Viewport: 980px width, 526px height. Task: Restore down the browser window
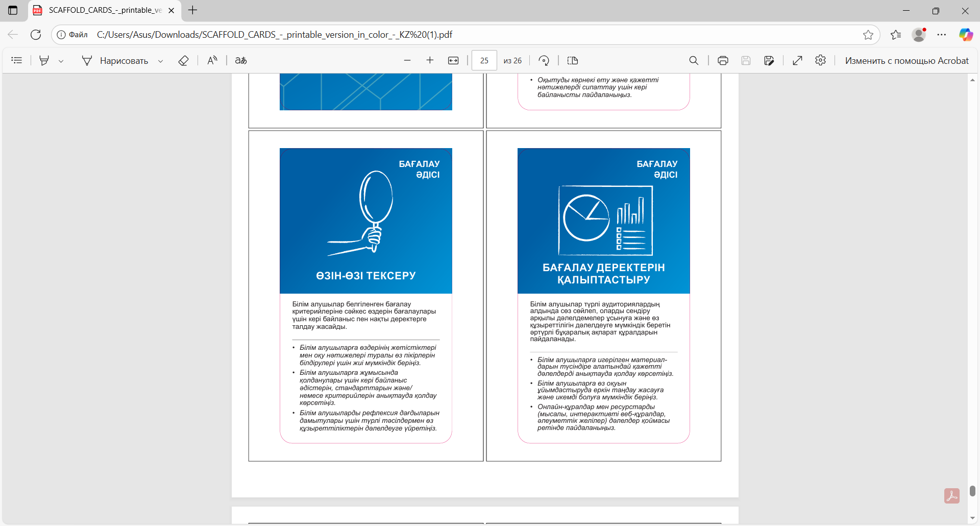pos(936,10)
